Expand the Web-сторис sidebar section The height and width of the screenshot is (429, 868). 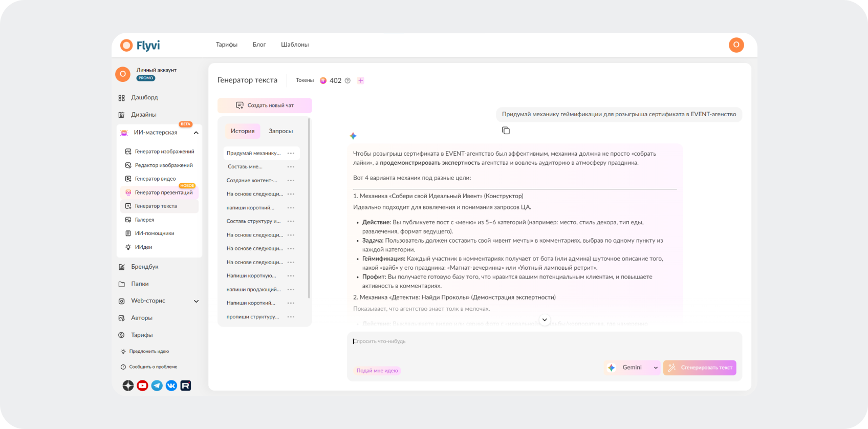(196, 301)
